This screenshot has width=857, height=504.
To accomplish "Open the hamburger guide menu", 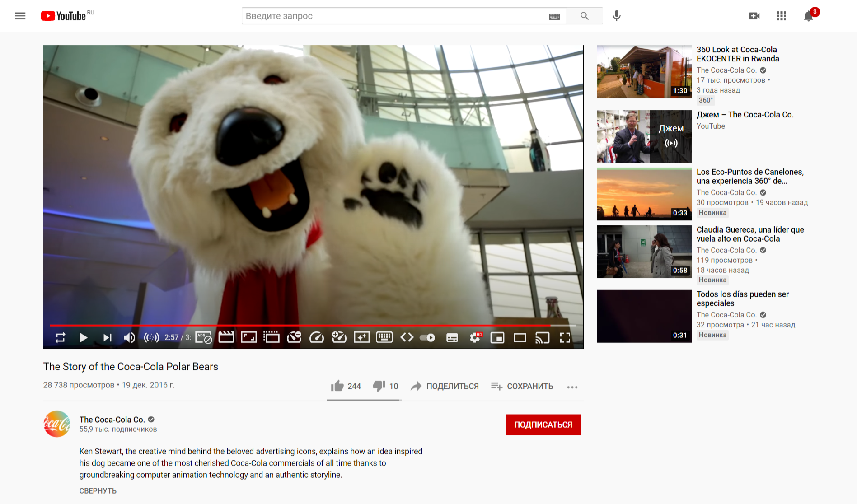I will click(20, 16).
